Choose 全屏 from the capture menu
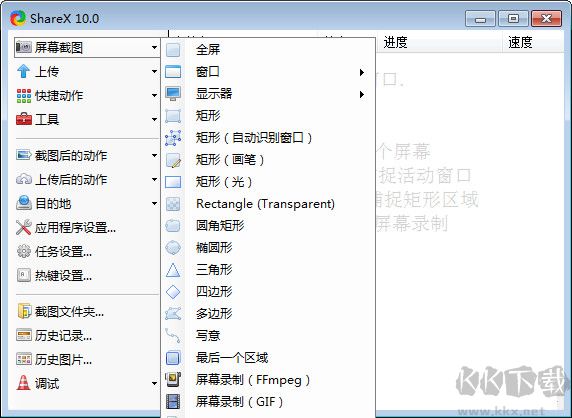The height and width of the screenshot is (418, 572). coord(268,50)
